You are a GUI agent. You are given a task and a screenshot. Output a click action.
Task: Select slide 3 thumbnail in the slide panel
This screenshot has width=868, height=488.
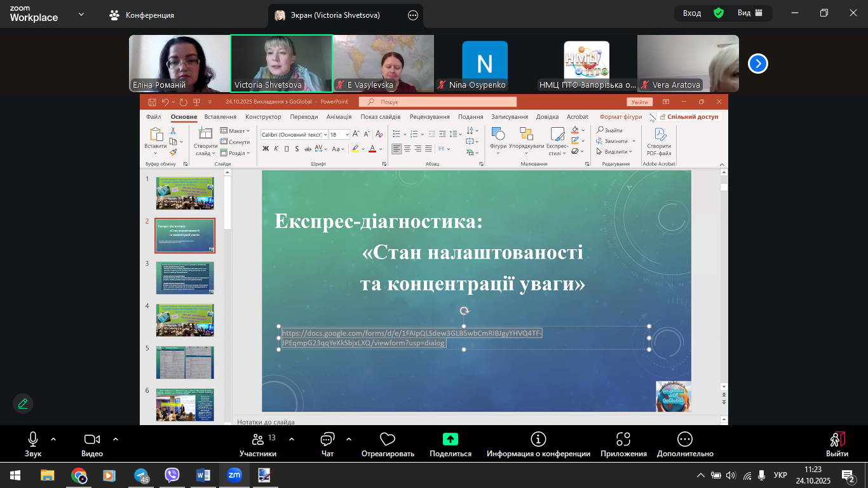click(185, 278)
